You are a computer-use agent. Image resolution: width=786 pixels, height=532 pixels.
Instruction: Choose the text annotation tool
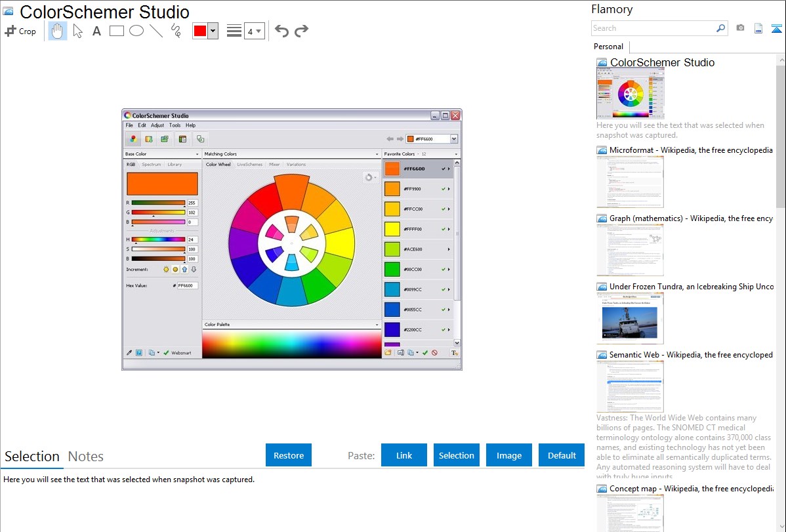click(x=96, y=31)
